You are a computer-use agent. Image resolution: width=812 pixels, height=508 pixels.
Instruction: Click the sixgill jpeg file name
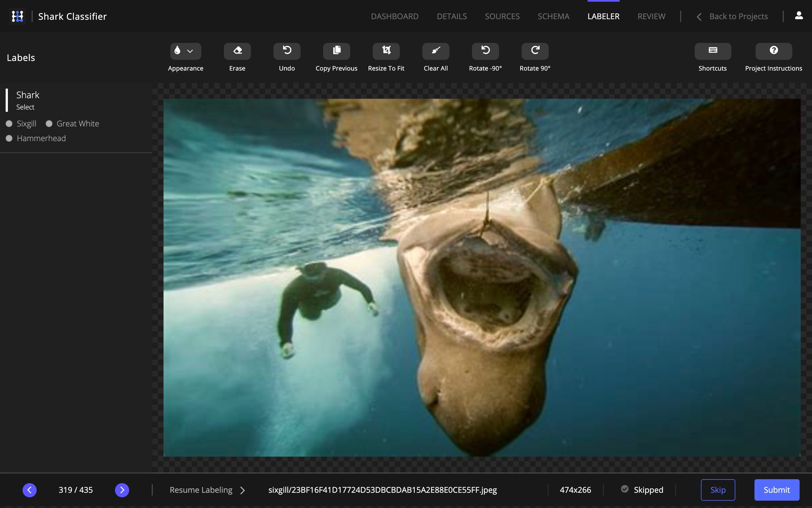383,490
